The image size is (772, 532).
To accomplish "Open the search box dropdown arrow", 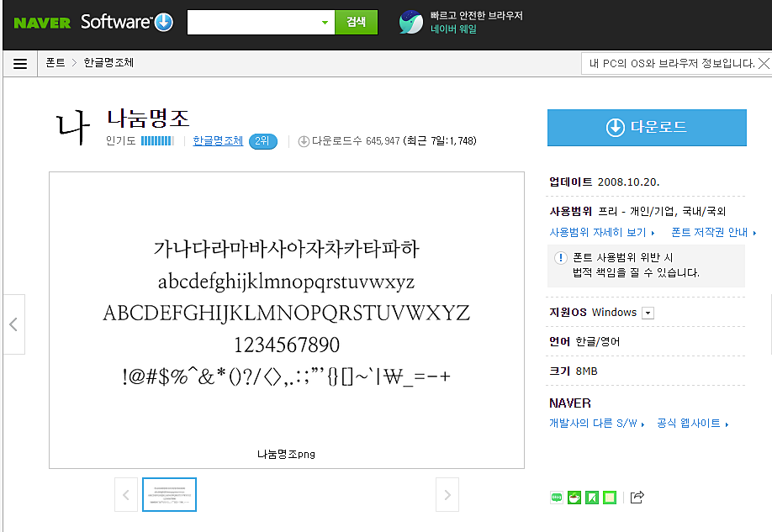I will (x=325, y=23).
